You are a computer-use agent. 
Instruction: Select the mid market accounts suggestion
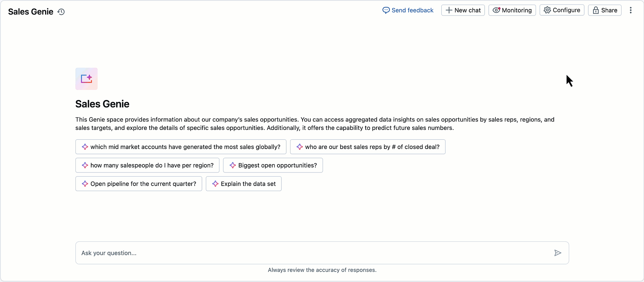(181, 147)
